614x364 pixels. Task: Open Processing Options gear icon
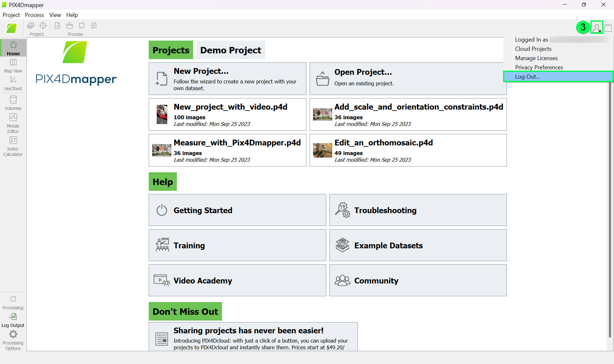(x=13, y=335)
